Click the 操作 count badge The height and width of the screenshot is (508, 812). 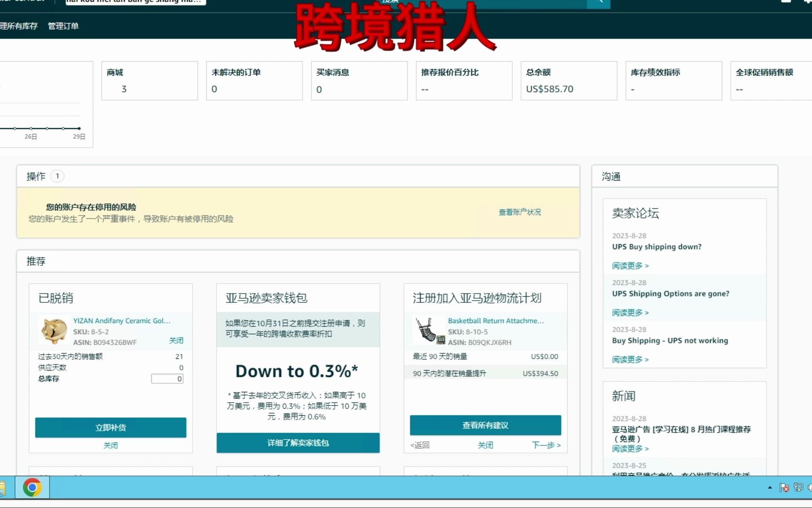pyautogui.click(x=57, y=176)
